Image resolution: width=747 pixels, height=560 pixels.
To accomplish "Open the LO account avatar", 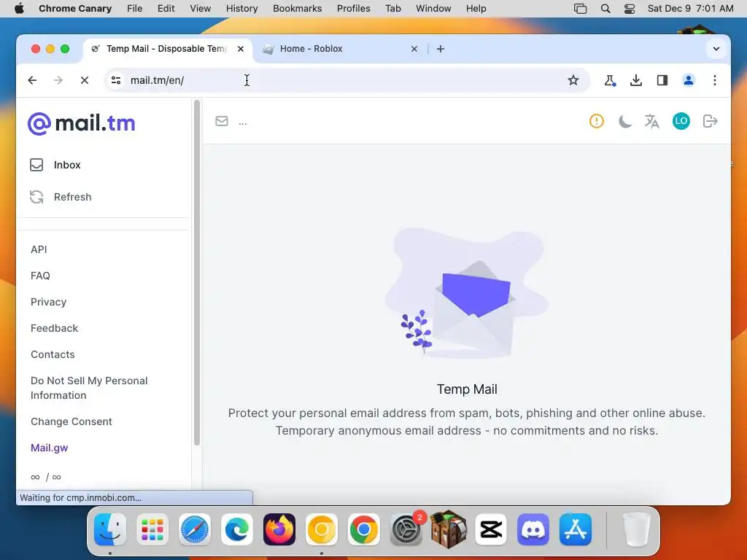I will pos(681,121).
